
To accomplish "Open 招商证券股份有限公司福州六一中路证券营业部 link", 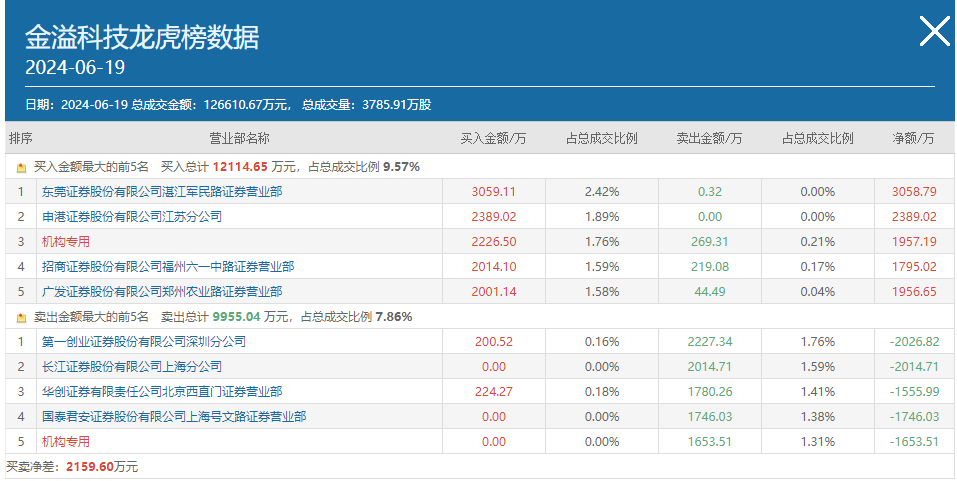I will pos(168,267).
